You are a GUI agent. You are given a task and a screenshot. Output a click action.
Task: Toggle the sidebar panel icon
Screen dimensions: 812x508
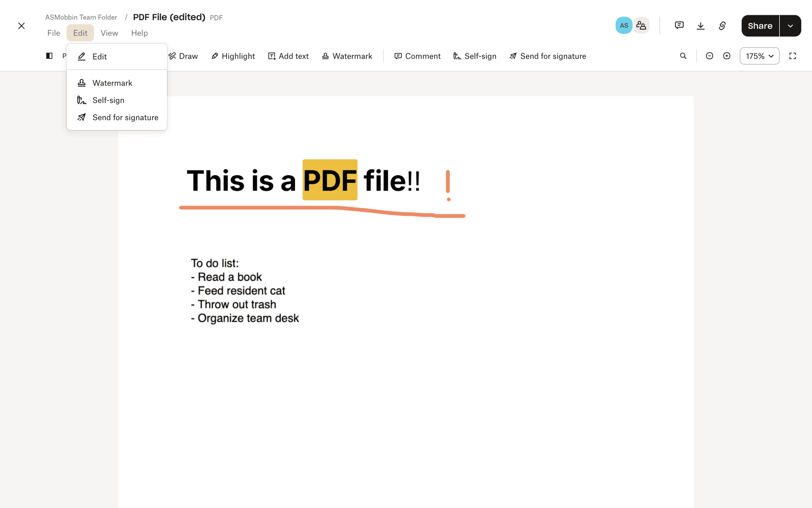[49, 56]
